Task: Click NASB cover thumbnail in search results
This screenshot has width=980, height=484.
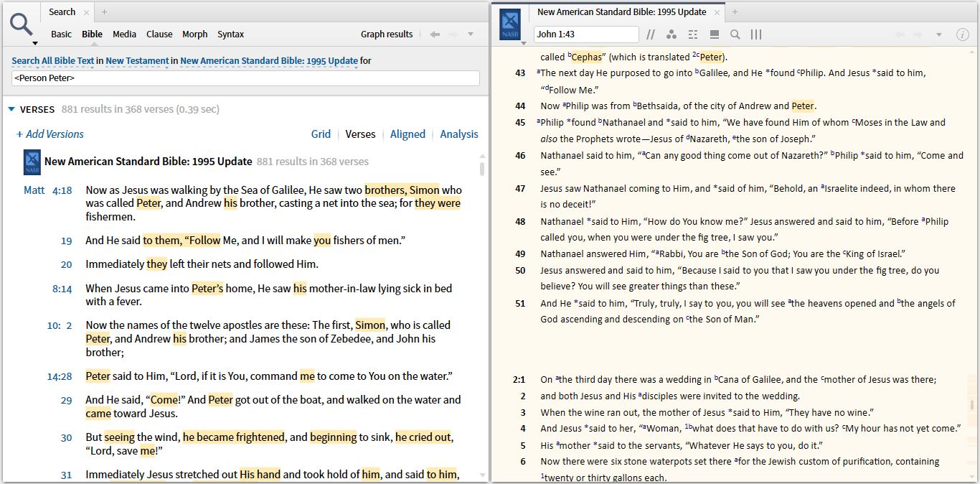Action: point(32,162)
